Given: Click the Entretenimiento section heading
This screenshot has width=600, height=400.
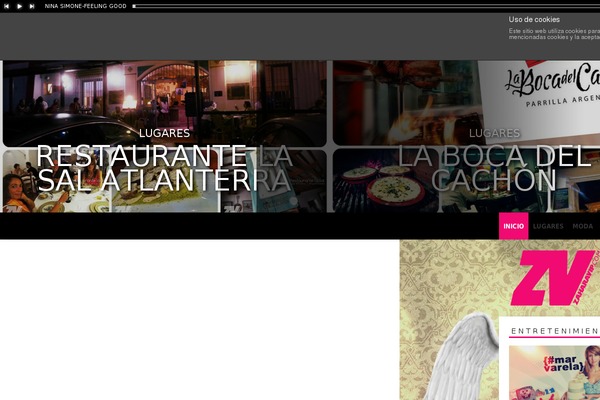Looking at the screenshot, I should [555, 331].
